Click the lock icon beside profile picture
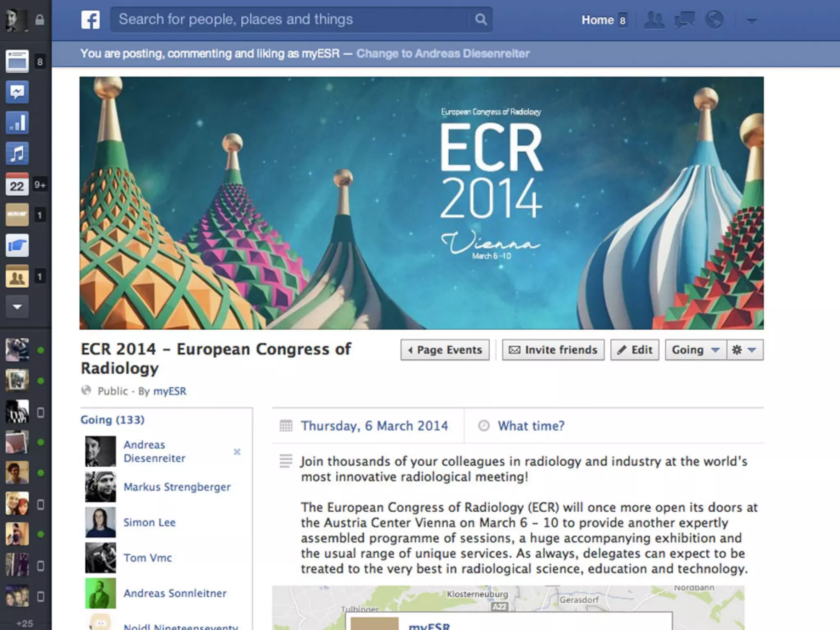Screen dimensions: 840x630 39,19
